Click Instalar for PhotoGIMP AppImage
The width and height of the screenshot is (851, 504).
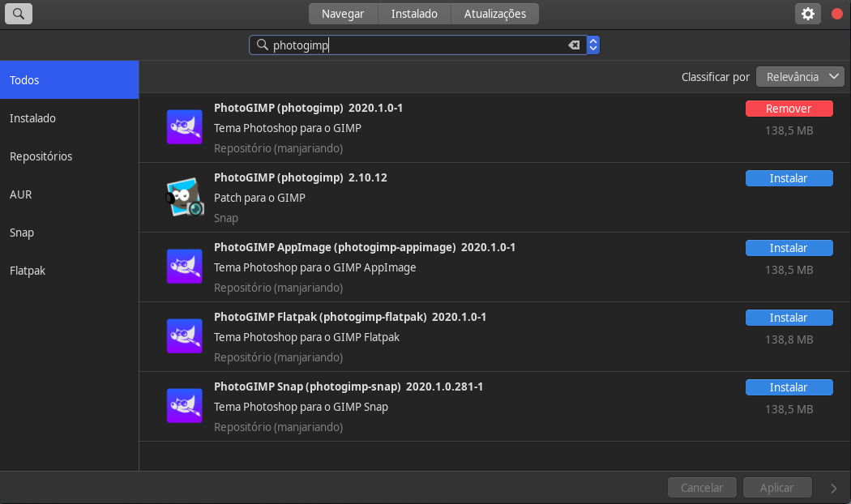click(x=789, y=248)
